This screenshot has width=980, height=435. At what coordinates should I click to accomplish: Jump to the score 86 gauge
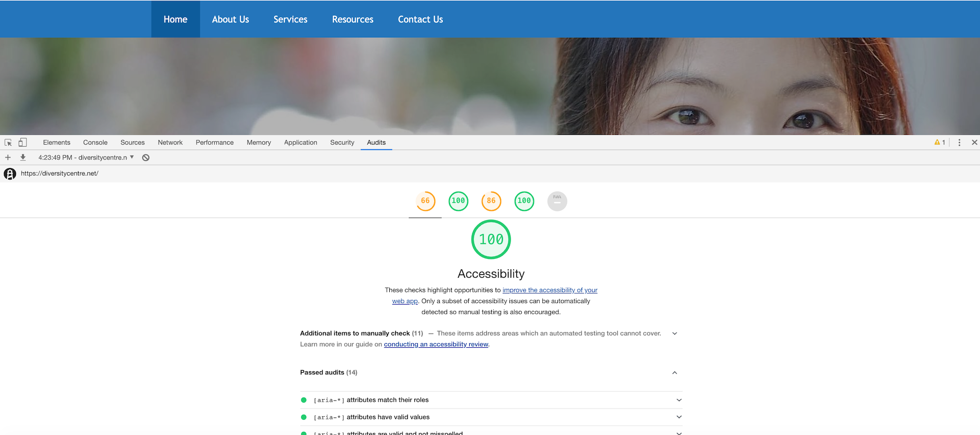(491, 201)
